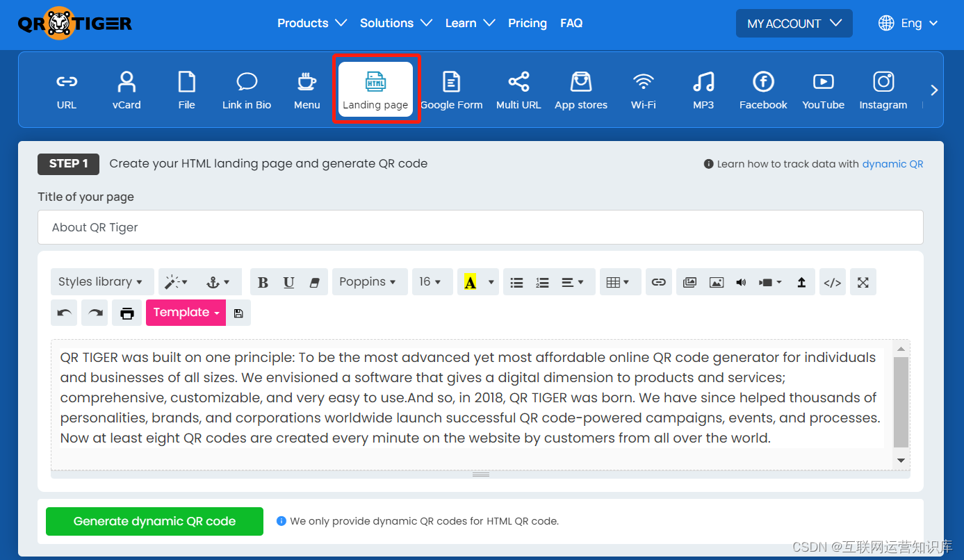The image size is (964, 560).
Task: Open the App stores QR option
Action: [x=581, y=90]
